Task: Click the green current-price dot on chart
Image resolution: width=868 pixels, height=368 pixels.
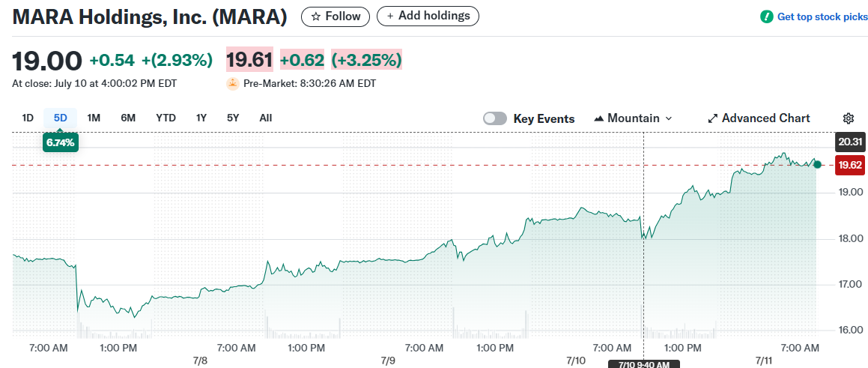Action: click(818, 165)
